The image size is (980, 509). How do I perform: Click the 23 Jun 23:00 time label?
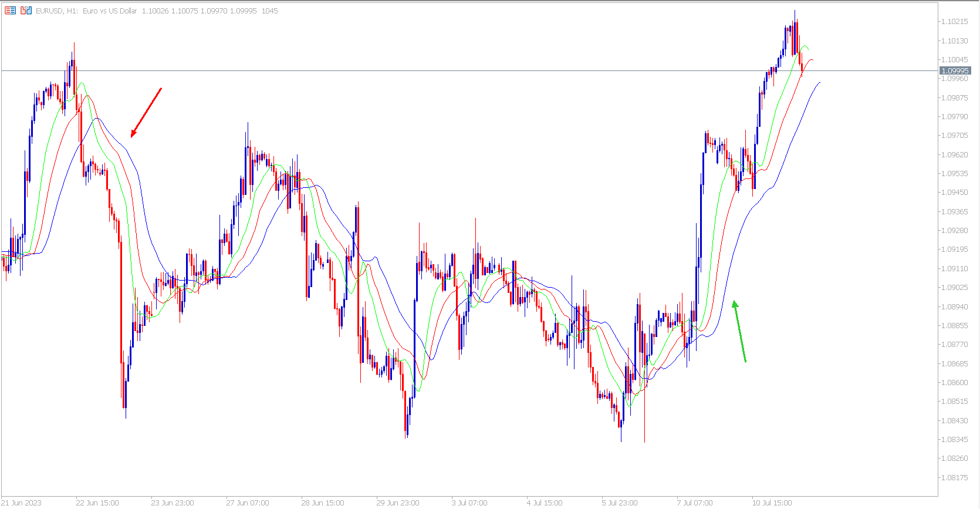click(173, 503)
